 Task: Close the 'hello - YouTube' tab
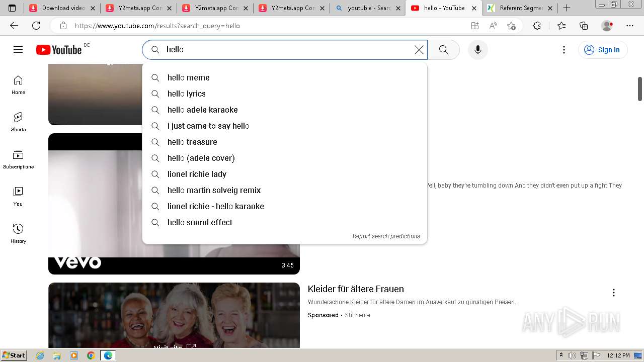(x=474, y=8)
